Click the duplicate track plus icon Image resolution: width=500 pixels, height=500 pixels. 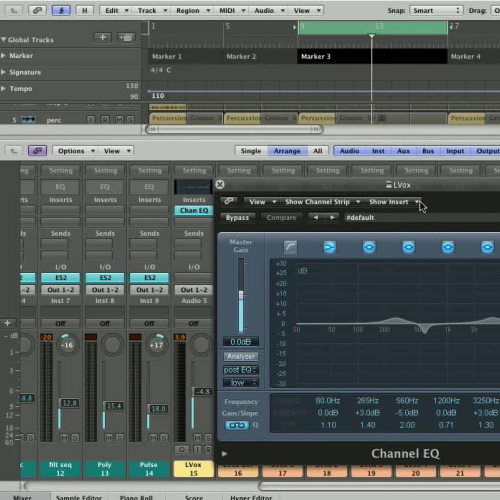point(126,37)
